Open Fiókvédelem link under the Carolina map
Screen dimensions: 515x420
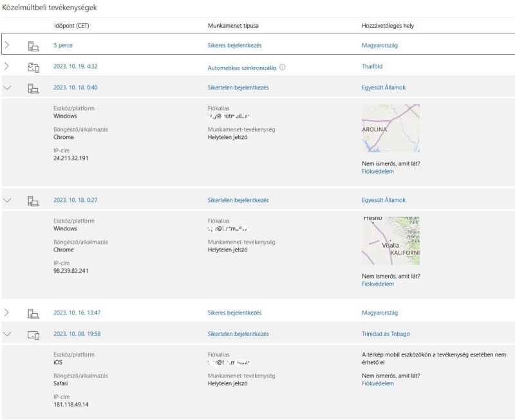coord(378,171)
